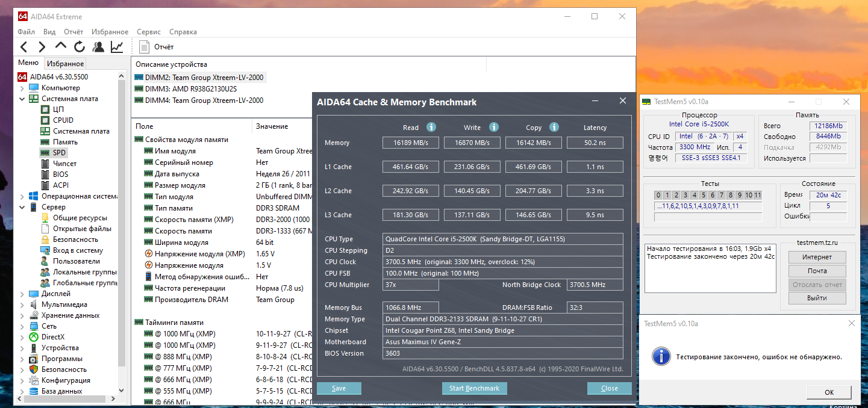The width and height of the screenshot is (868, 408).
Task: Expand the Дисплей tree node
Action: (x=22, y=294)
